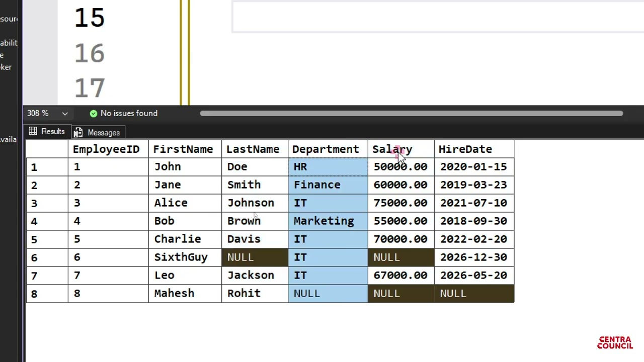Switch to the Messages tab

(x=98, y=133)
